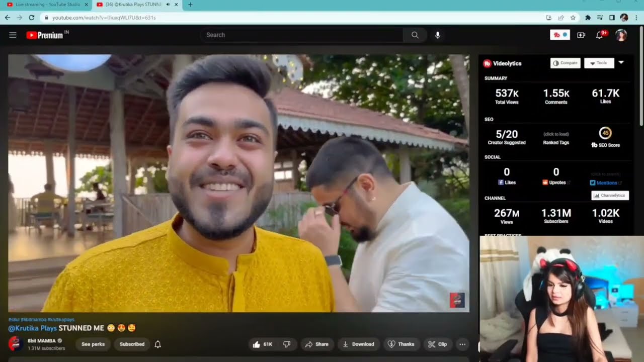The width and height of the screenshot is (644, 362).
Task: Click the video player frame
Action: 238,184
